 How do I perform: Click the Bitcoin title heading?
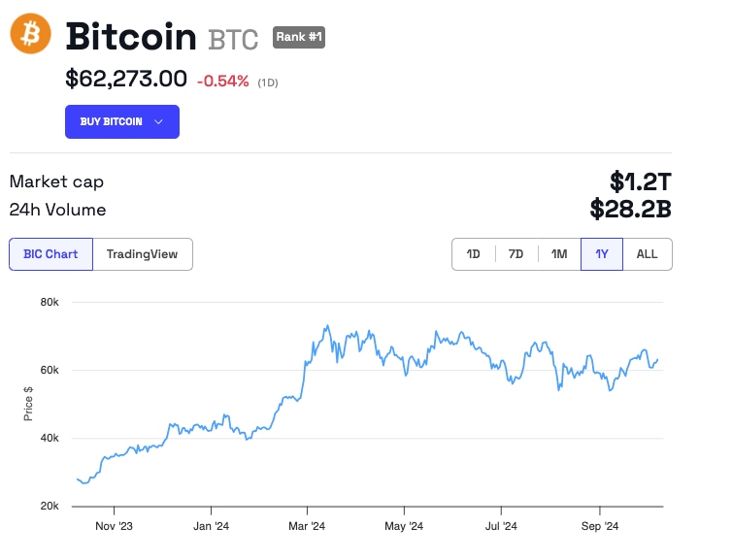(x=132, y=37)
